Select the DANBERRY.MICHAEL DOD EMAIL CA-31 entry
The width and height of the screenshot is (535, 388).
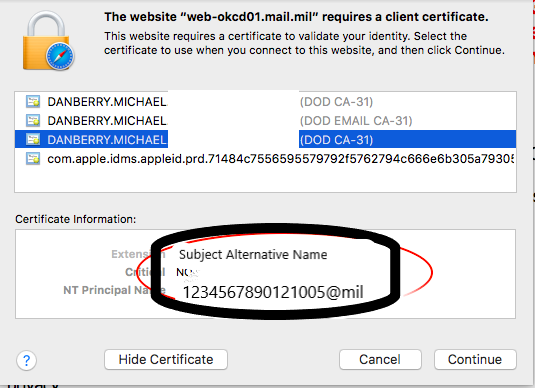265,120
